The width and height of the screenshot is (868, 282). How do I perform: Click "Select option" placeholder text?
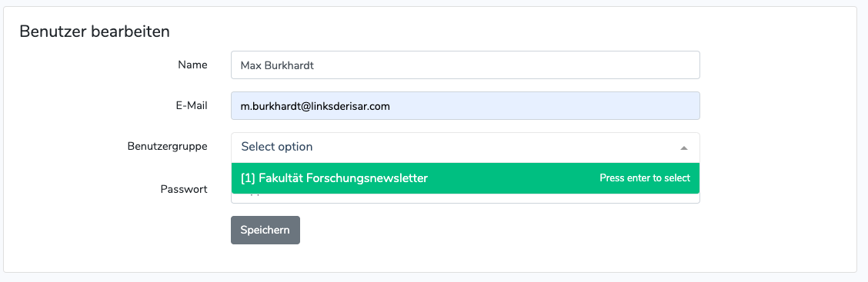[277, 147]
